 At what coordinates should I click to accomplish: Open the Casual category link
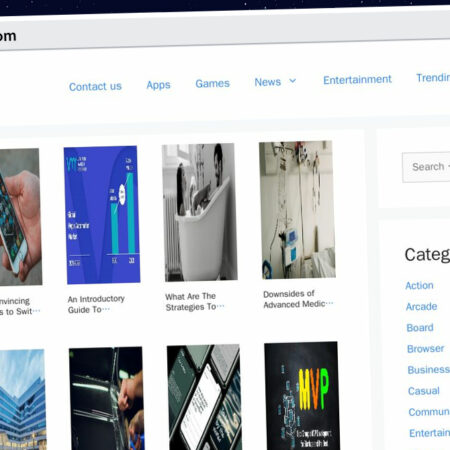coord(424,391)
